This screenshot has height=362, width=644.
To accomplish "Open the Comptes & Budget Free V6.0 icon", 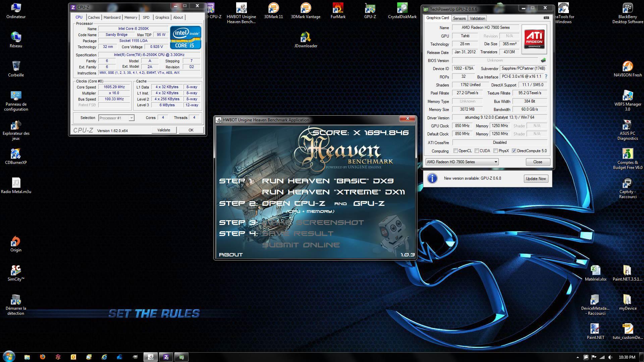I will pos(628,159).
